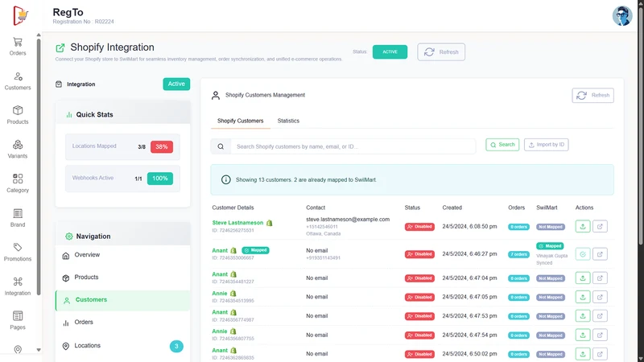Select Orders in Navigation panel
This screenshot has width=644, height=362.
[x=122, y=323]
